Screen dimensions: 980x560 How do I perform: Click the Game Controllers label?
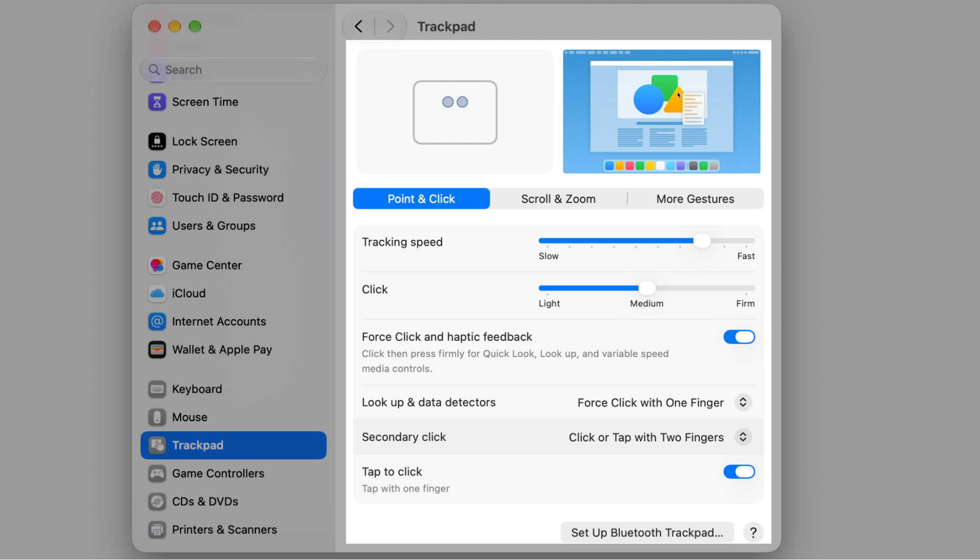[218, 474]
